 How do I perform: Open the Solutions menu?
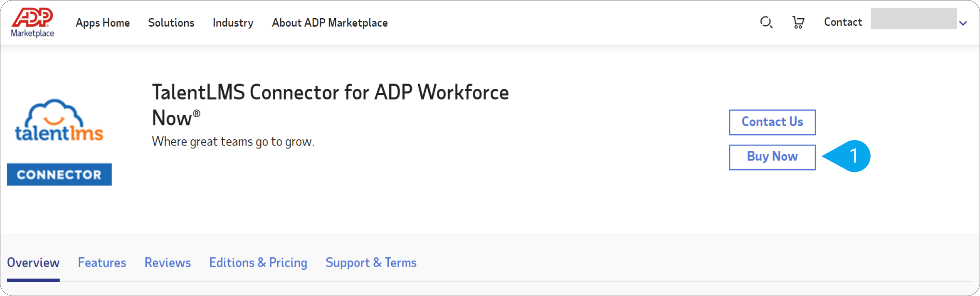pos(171,22)
